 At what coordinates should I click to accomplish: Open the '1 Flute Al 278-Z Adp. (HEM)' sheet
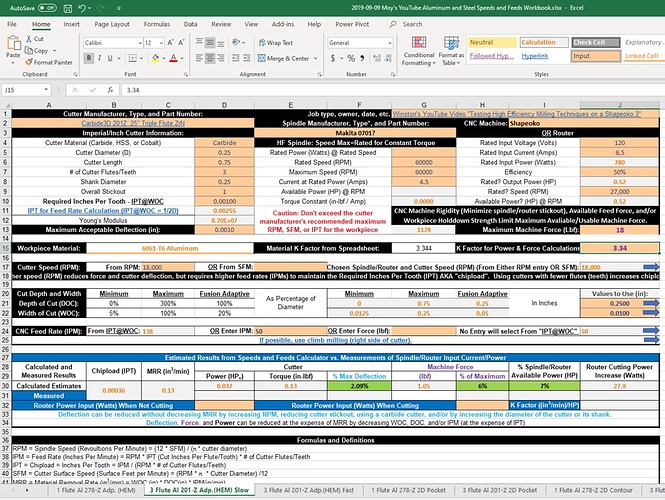(x=96, y=490)
